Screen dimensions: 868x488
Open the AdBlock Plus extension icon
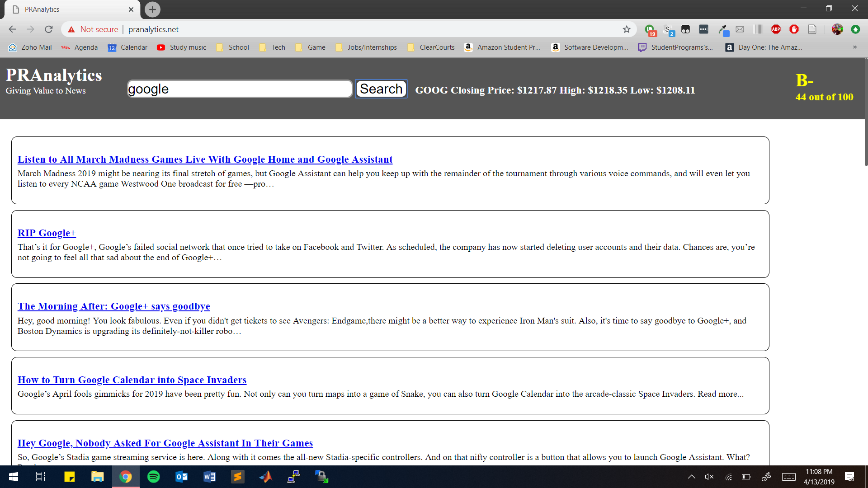tap(776, 29)
